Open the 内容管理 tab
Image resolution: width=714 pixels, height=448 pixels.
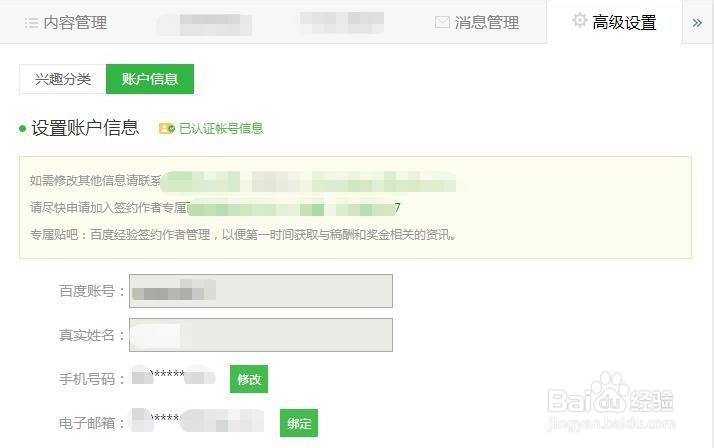(x=66, y=22)
